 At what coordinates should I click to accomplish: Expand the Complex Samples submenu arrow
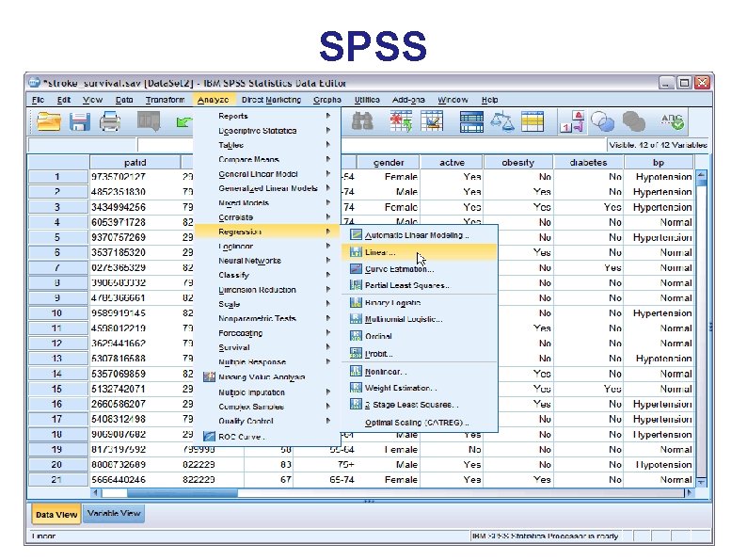[328, 406]
